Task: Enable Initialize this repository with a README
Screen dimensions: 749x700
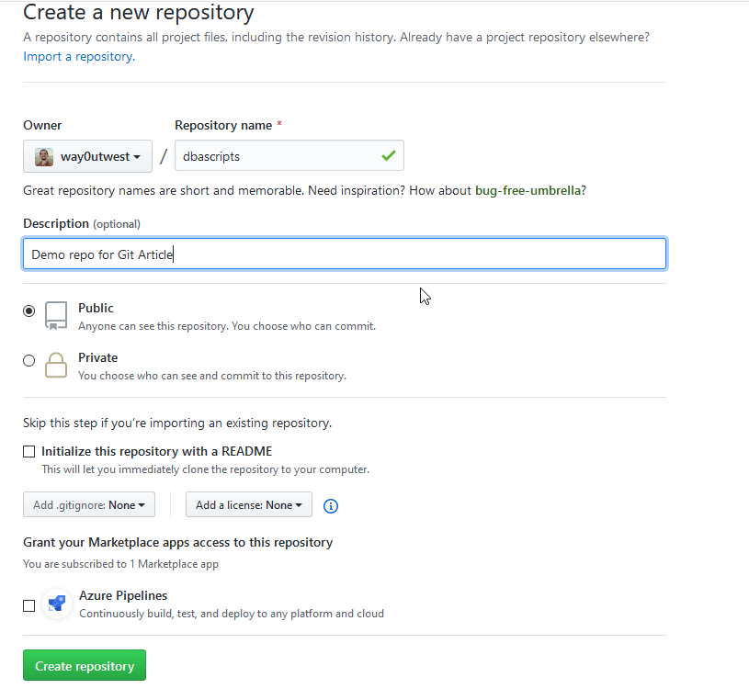Action: click(29, 451)
